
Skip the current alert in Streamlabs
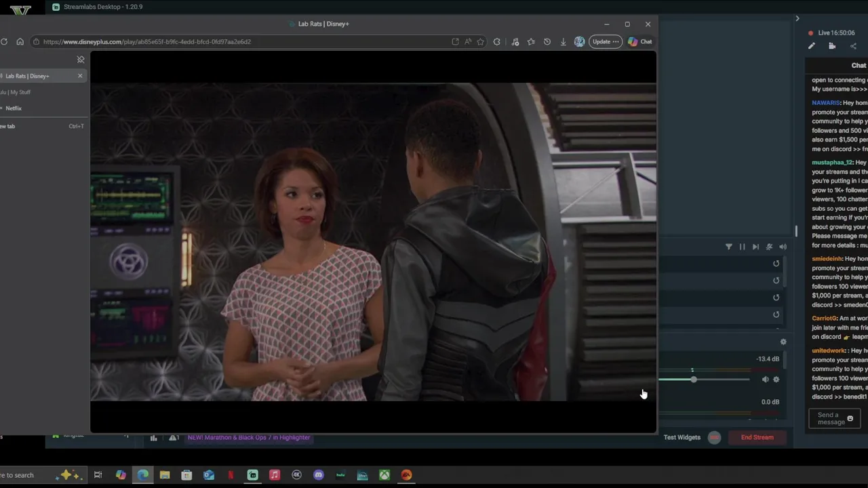click(x=755, y=247)
